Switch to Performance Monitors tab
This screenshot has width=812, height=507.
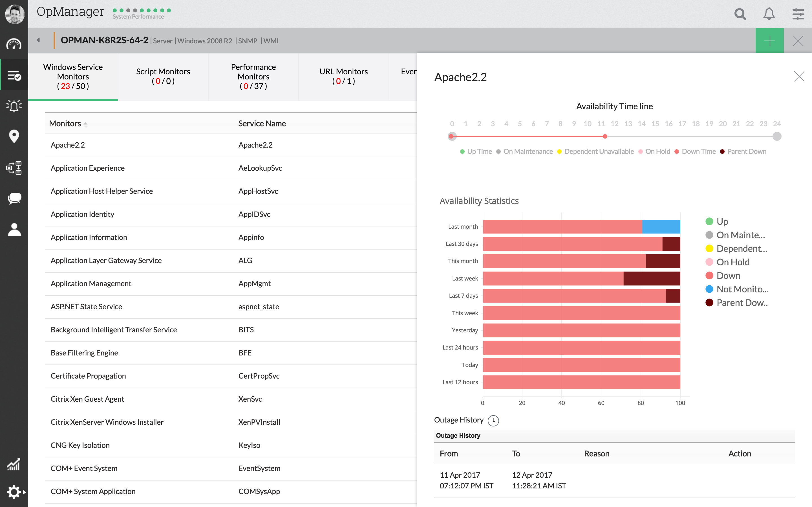click(253, 76)
